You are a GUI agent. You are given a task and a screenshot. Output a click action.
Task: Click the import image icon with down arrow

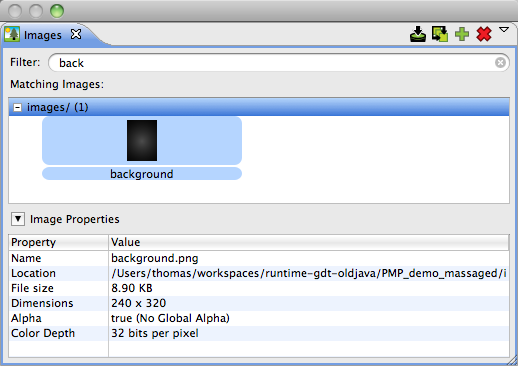[x=418, y=34]
